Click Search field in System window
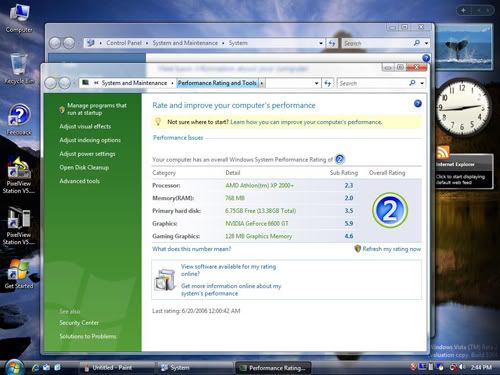 [x=377, y=43]
